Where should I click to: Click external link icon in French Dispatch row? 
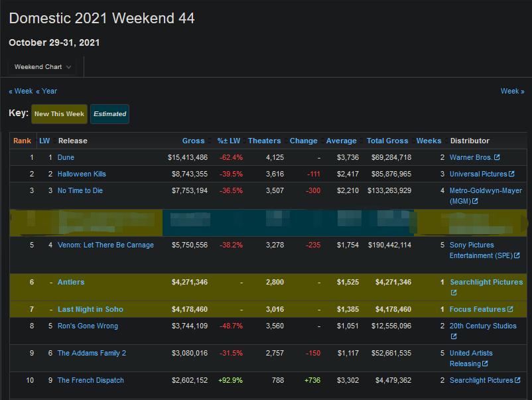point(518,380)
